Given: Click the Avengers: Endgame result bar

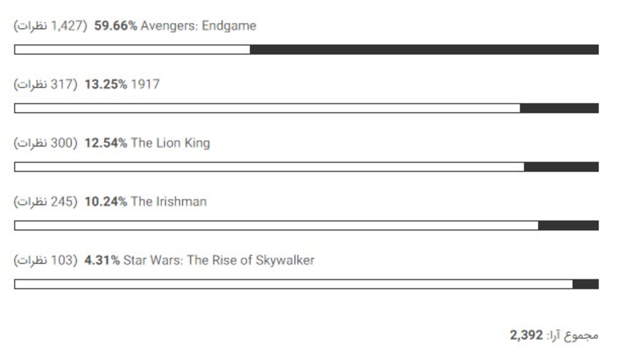Looking at the screenshot, I should pos(306,49).
